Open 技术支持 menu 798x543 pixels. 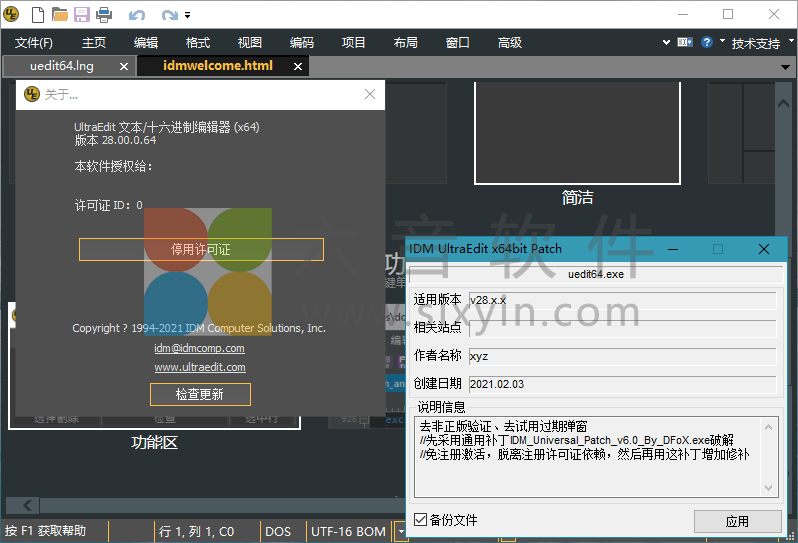tap(756, 43)
